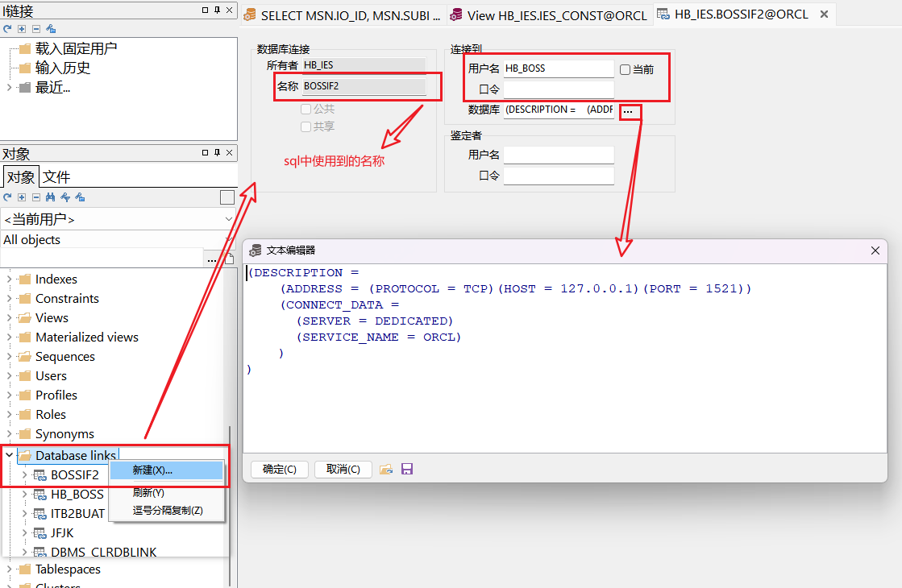Click the 数据库 DESCRIPTION field

tap(559, 110)
